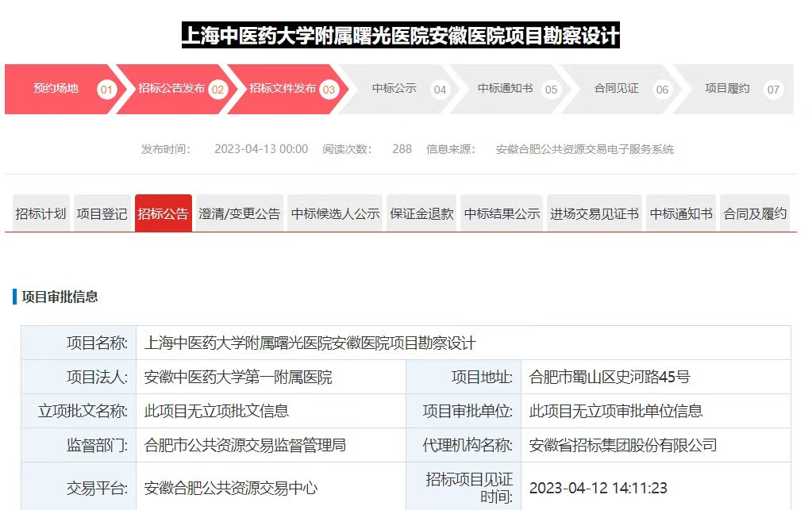Screen dimensions: 812x510
Task: Select the 中标公示 step 04
Action: click(398, 89)
